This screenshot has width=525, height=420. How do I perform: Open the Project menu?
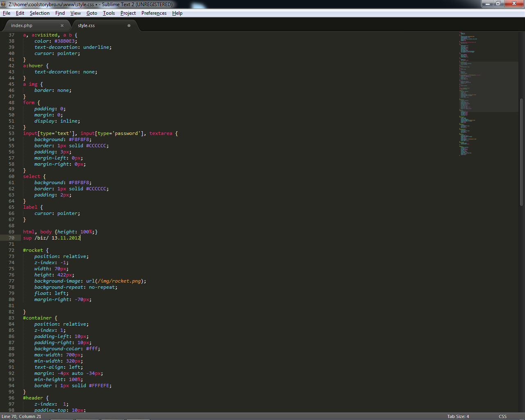pyautogui.click(x=128, y=13)
